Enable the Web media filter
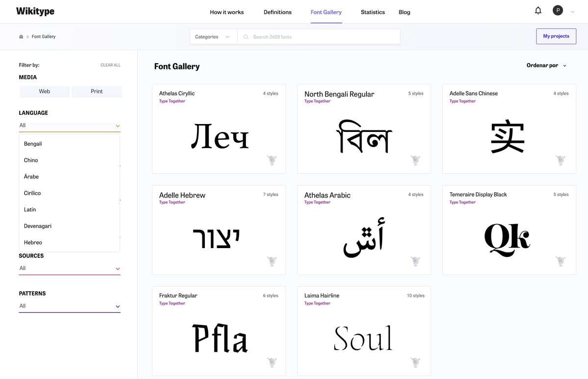Viewport: 588px width, 379px height. (x=45, y=91)
